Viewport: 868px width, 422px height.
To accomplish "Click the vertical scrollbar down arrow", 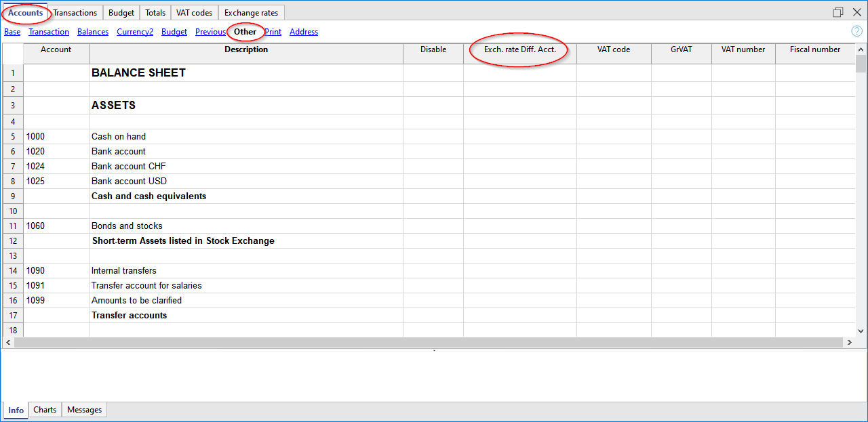I will [x=861, y=331].
